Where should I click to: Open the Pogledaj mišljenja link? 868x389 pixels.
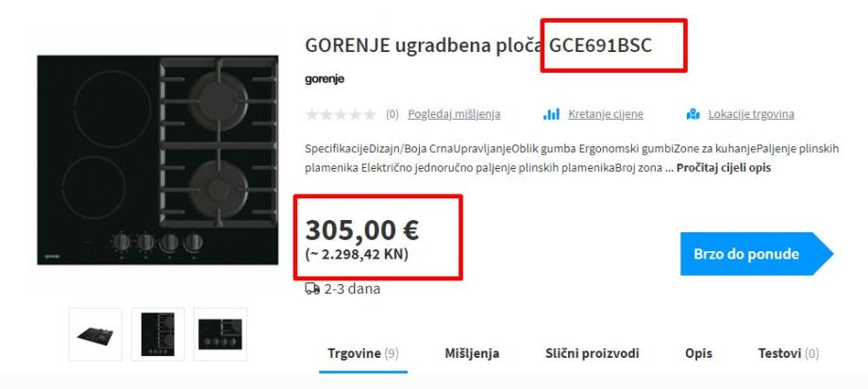coord(454,114)
